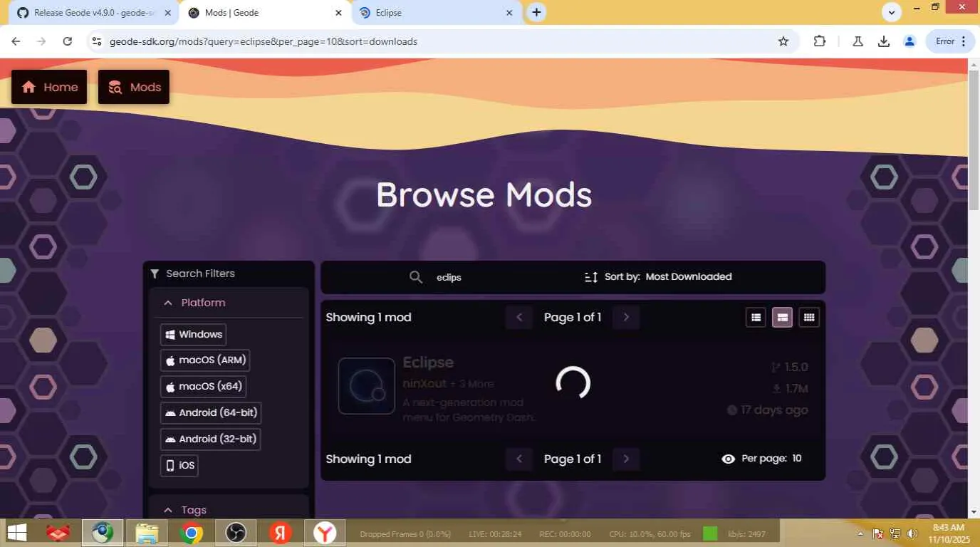Open the tab search chevron dropdown
Image resolution: width=980 pixels, height=547 pixels.
(x=892, y=11)
